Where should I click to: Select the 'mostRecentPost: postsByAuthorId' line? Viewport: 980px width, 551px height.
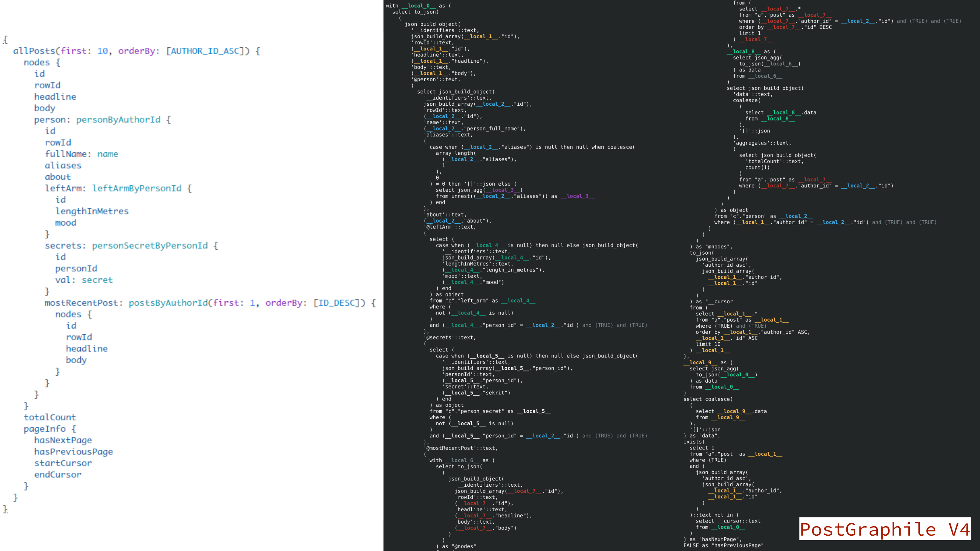(x=210, y=303)
